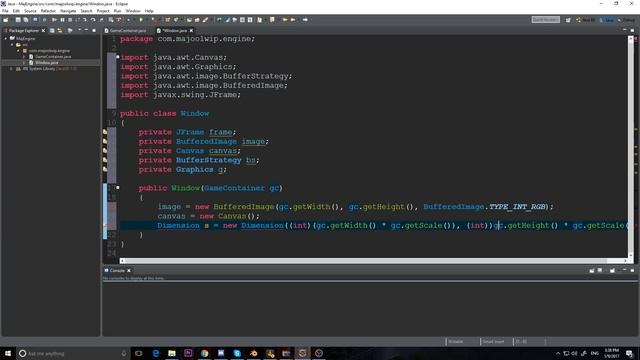Image resolution: width=640 pixels, height=360 pixels.
Task: Open the Help menu
Action: 149,11
